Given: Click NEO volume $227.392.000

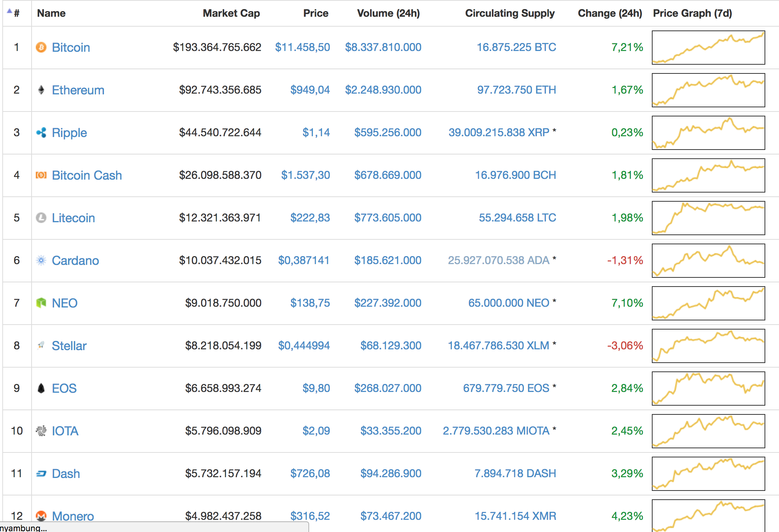Looking at the screenshot, I should [x=388, y=303].
